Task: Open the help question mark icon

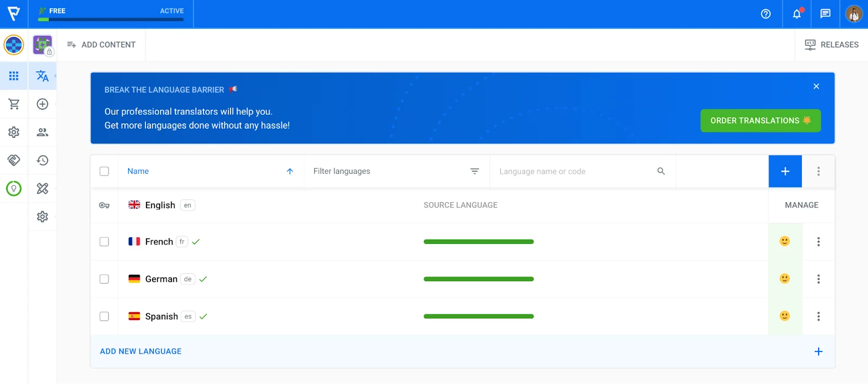Action: coord(765,14)
